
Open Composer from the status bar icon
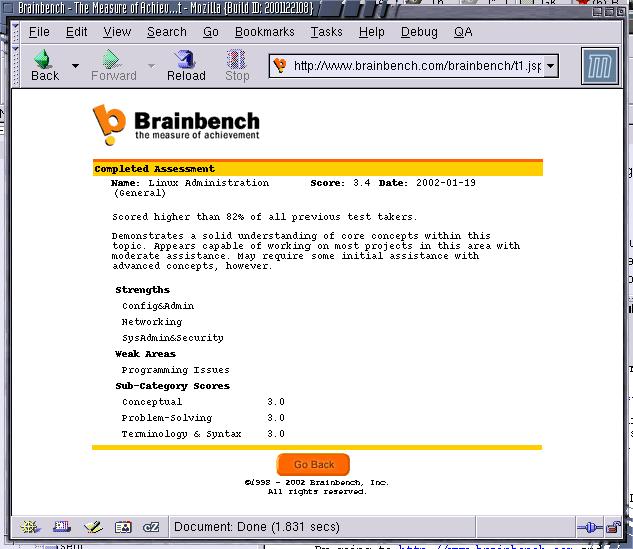[x=93, y=527]
